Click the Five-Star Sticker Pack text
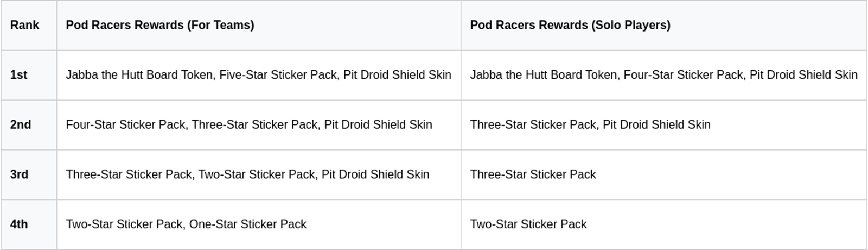The image size is (868, 250). 278,75
